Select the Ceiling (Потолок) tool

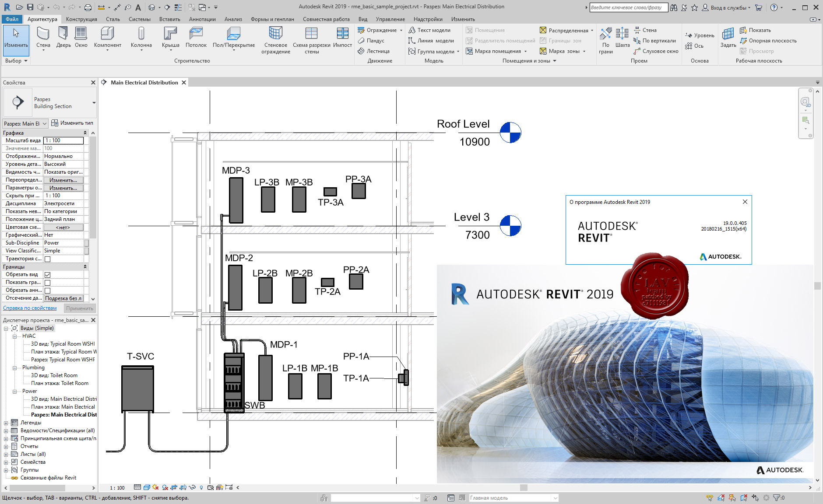(196, 38)
